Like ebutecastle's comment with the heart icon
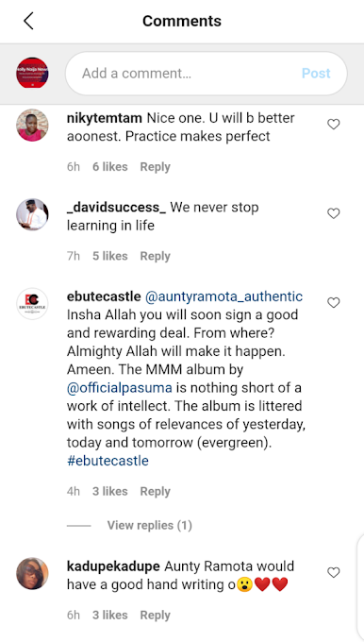 [334, 302]
